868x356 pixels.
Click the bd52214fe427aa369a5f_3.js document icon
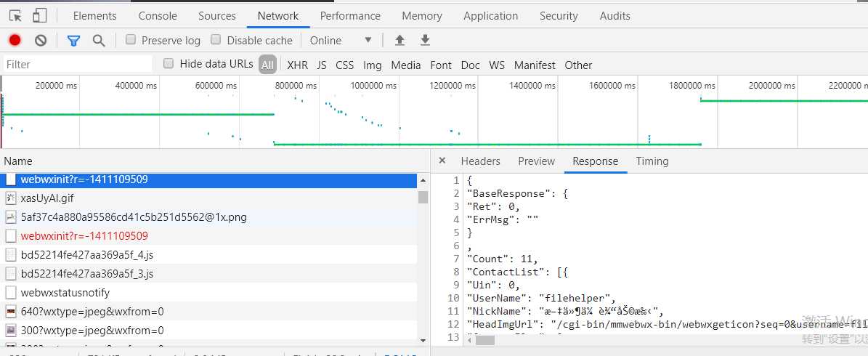click(11, 273)
